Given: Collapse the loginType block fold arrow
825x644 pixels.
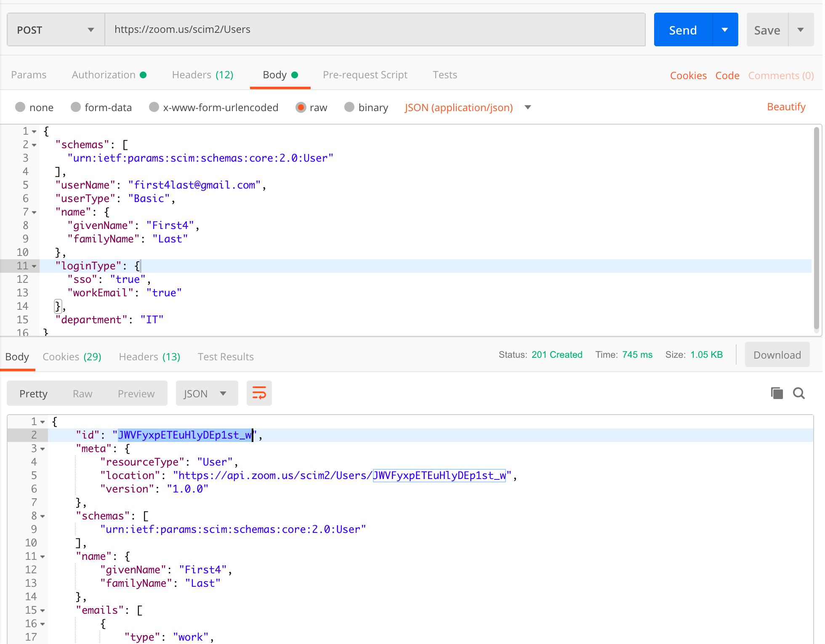Looking at the screenshot, I should pyautogui.click(x=34, y=266).
